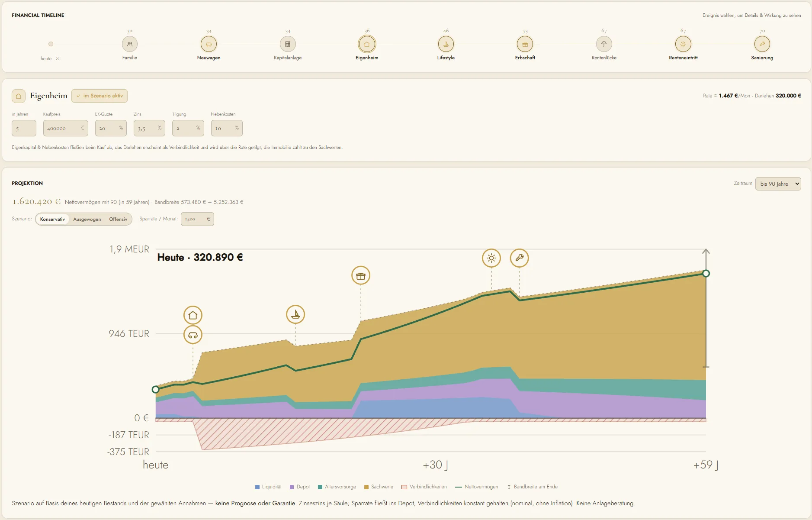812x520 pixels.
Task: Click the '1,9 MEUR' axis label
Action: [129, 249]
